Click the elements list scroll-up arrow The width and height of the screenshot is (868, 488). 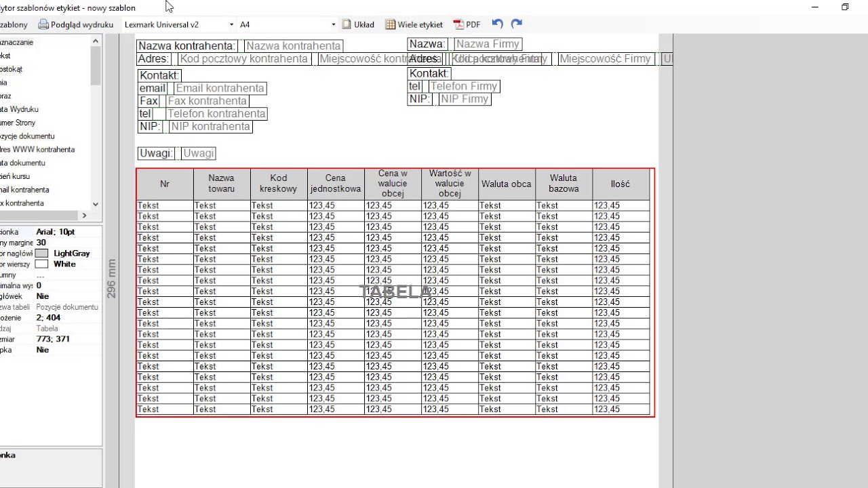click(96, 41)
